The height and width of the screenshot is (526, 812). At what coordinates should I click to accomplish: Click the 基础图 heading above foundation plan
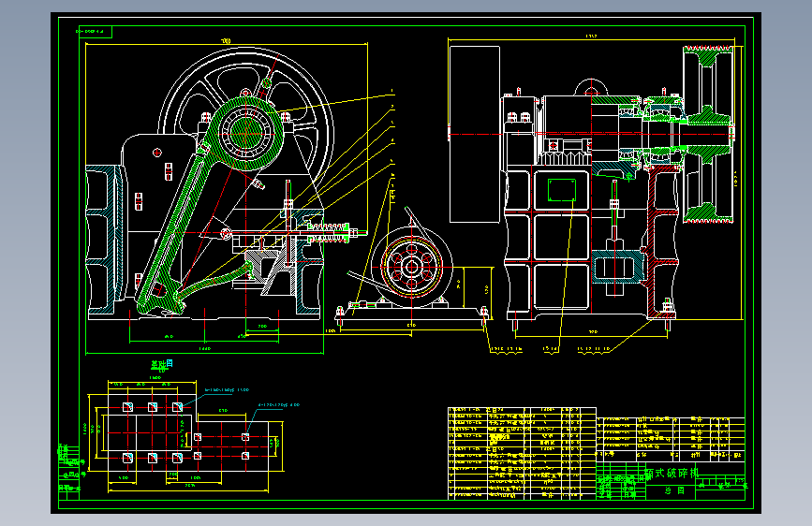click(x=162, y=364)
